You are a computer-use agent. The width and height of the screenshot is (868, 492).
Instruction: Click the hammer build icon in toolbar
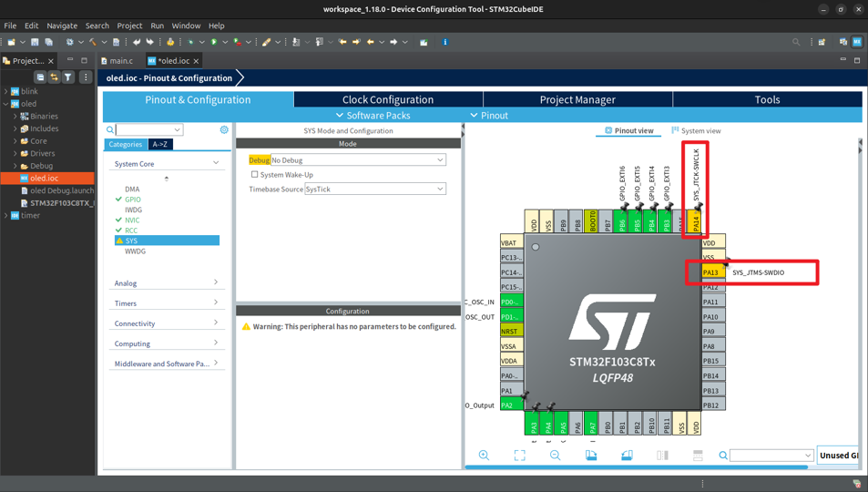click(92, 42)
